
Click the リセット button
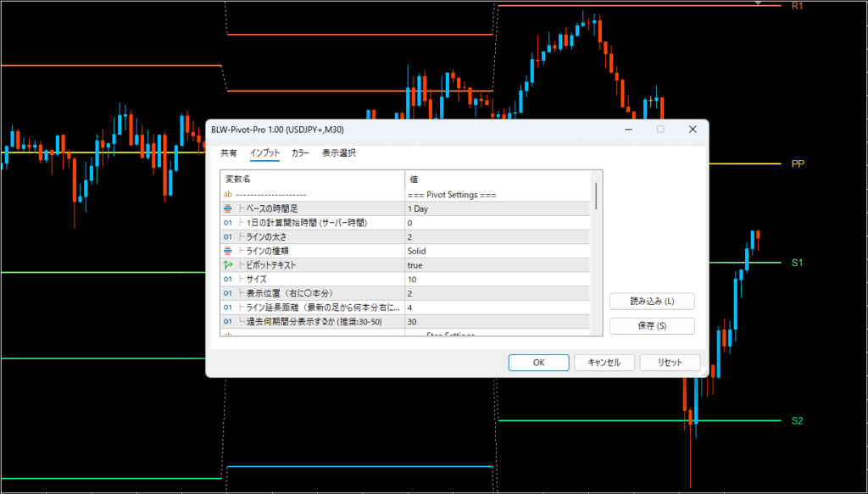tap(670, 362)
